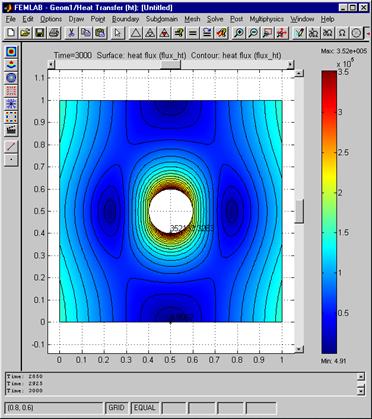The height and width of the screenshot is (419, 372).
Task: Click the Refine Mesh icon
Action: (x=149, y=33)
